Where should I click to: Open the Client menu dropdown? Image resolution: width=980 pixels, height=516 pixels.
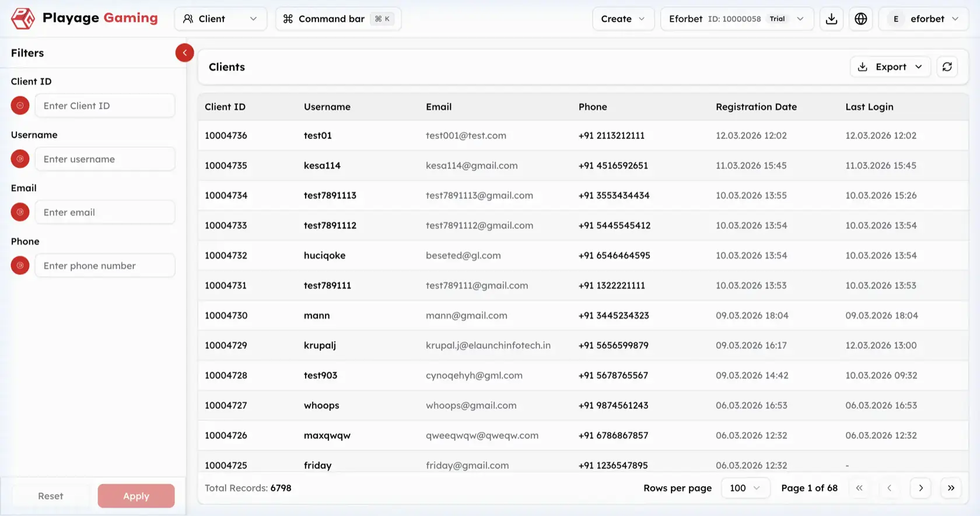point(220,19)
